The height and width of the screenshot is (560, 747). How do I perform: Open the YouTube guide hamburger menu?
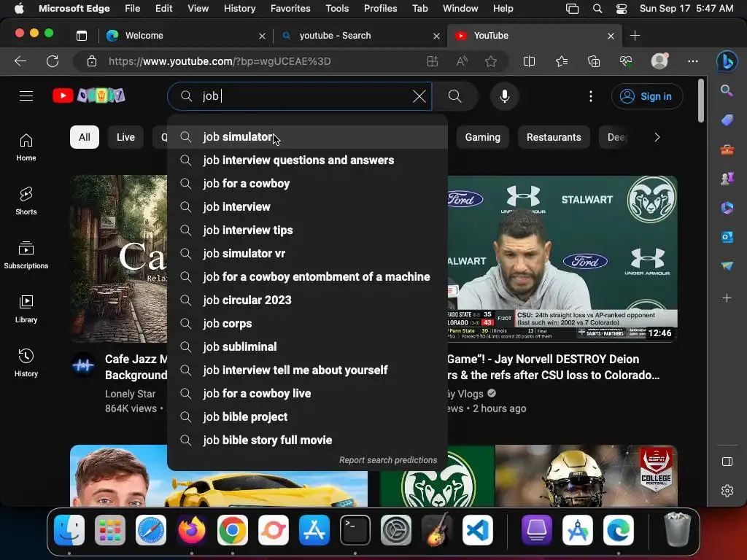tap(26, 96)
